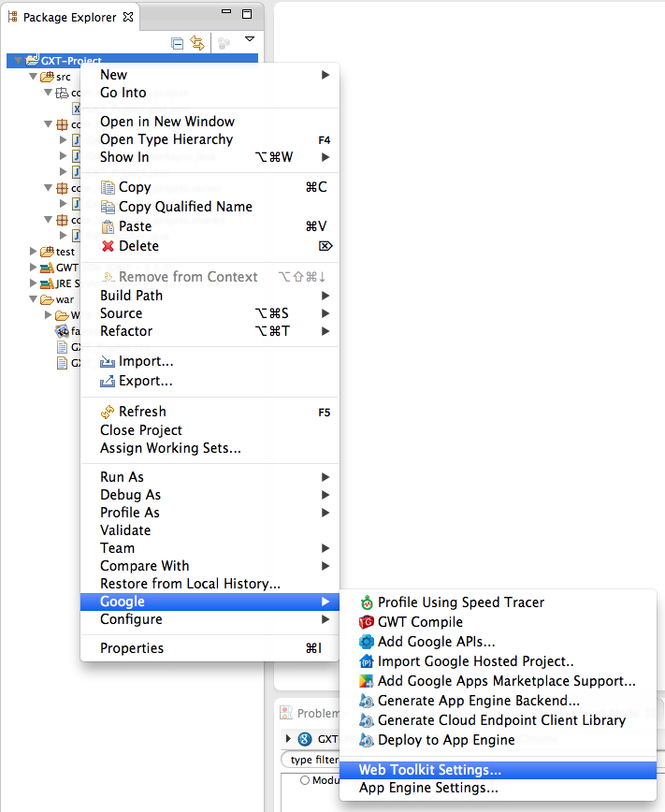Click the Import Google Hosted Project icon

coord(367,661)
